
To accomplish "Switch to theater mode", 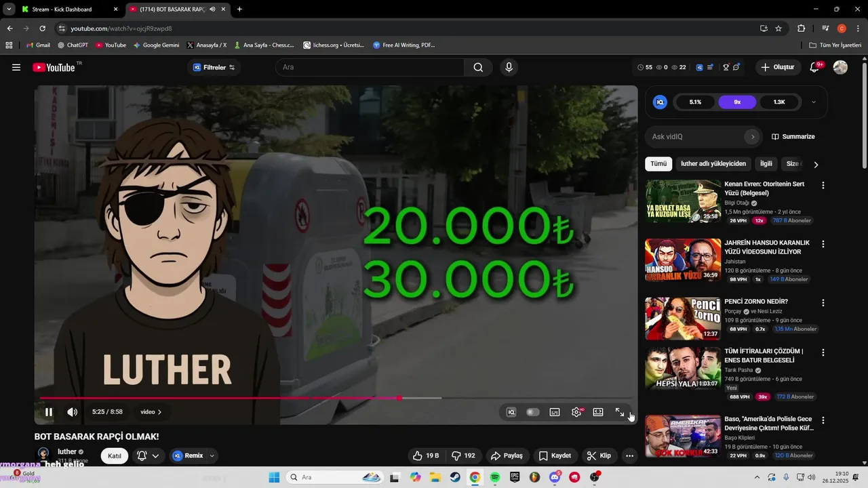I will point(598,412).
